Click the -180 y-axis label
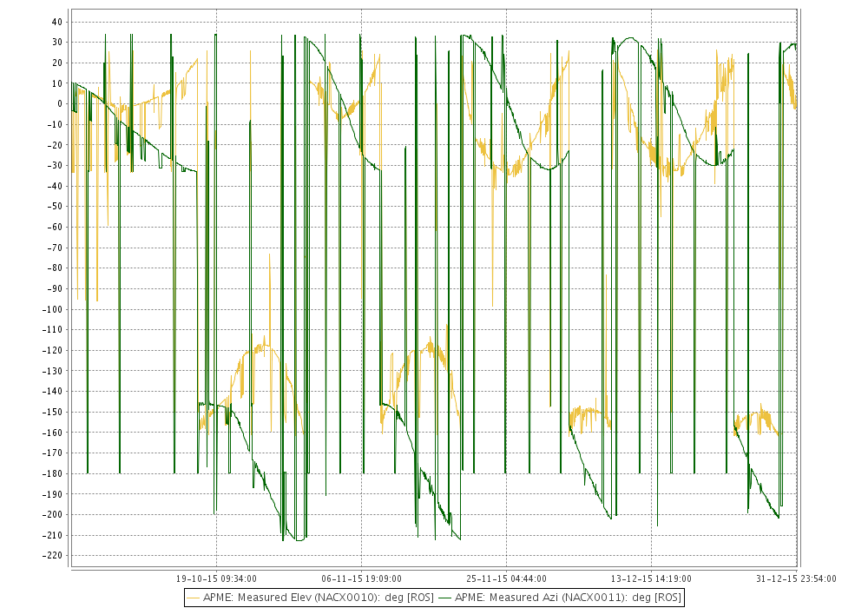 pos(53,473)
